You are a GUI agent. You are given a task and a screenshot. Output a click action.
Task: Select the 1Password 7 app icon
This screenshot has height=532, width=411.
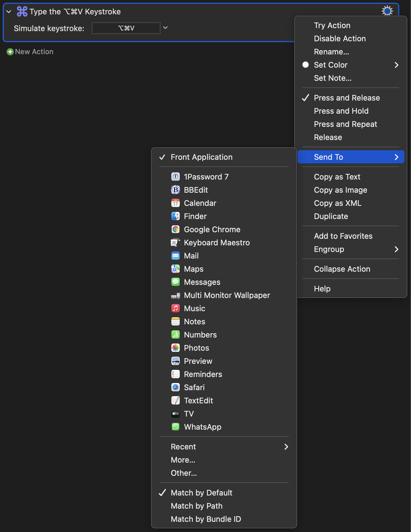point(176,177)
